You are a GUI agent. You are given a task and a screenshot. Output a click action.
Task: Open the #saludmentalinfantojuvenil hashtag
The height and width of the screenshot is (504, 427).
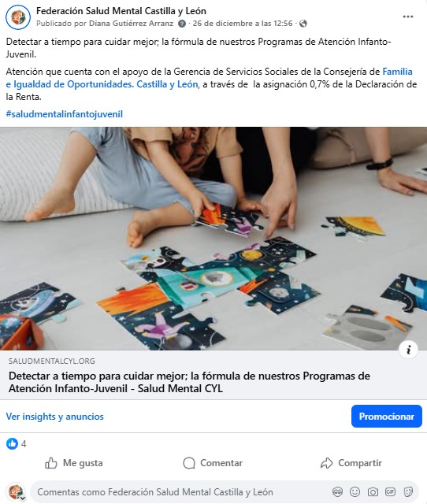pos(65,114)
